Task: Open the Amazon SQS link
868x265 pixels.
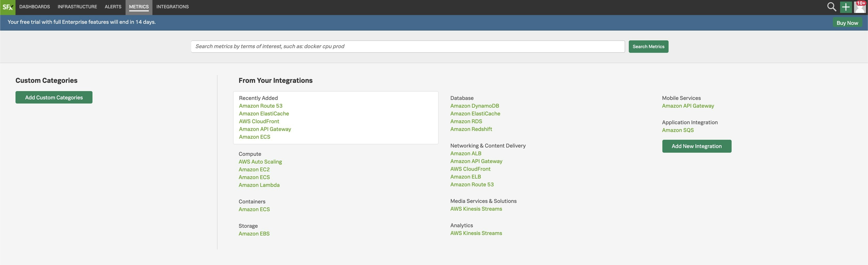Action: pyautogui.click(x=678, y=130)
